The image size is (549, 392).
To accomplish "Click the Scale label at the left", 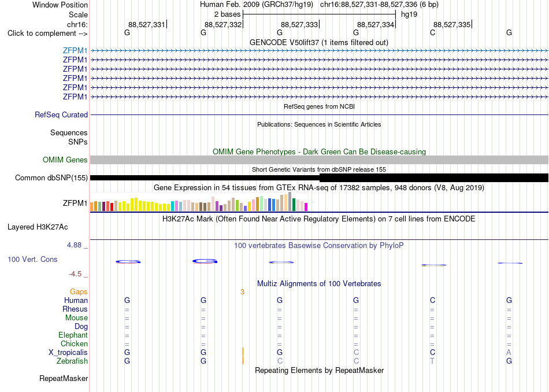I will click(78, 14).
